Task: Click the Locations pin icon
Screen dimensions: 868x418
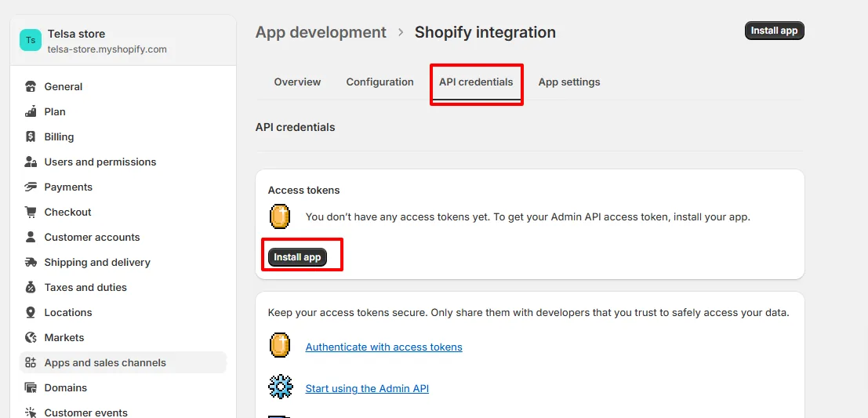Action: tap(31, 312)
